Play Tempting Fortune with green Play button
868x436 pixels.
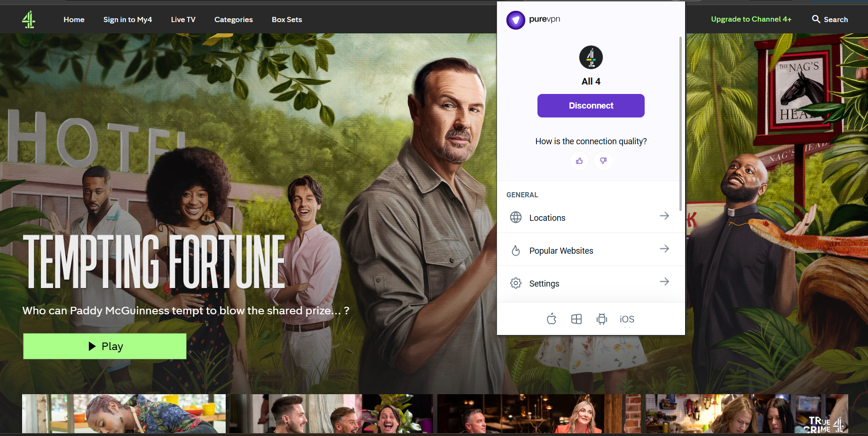pyautogui.click(x=105, y=346)
